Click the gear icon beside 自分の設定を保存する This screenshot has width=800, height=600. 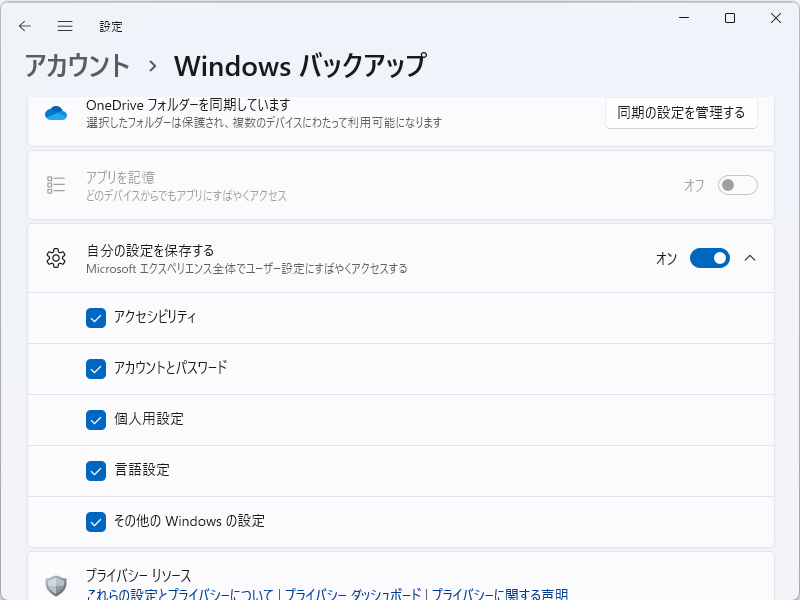click(x=57, y=256)
